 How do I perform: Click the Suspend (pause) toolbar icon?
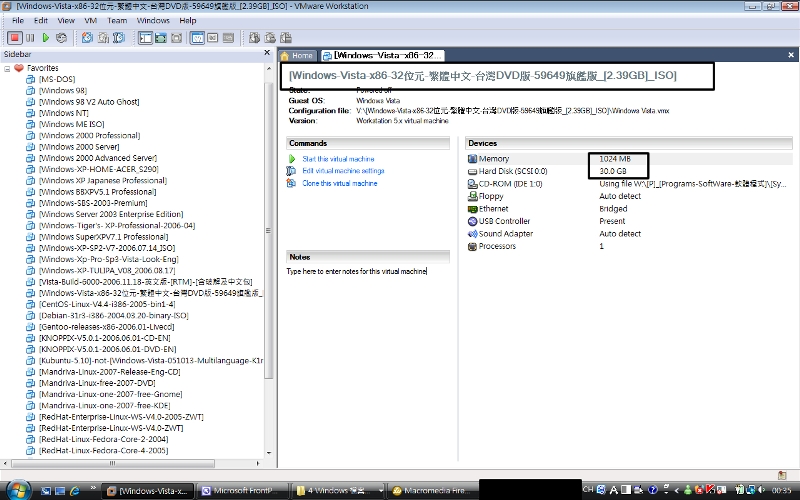31,38
